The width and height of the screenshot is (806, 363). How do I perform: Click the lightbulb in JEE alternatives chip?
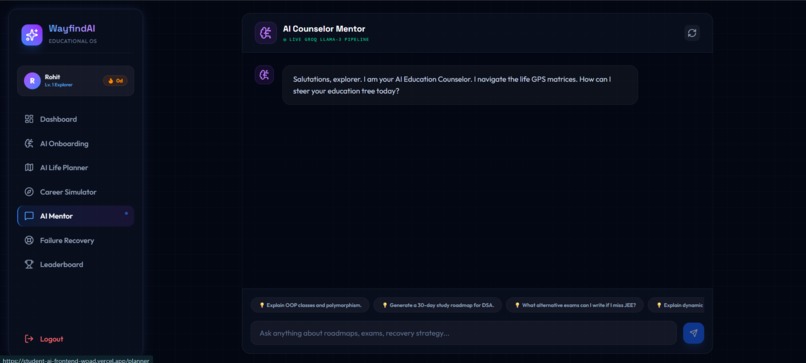(517, 305)
